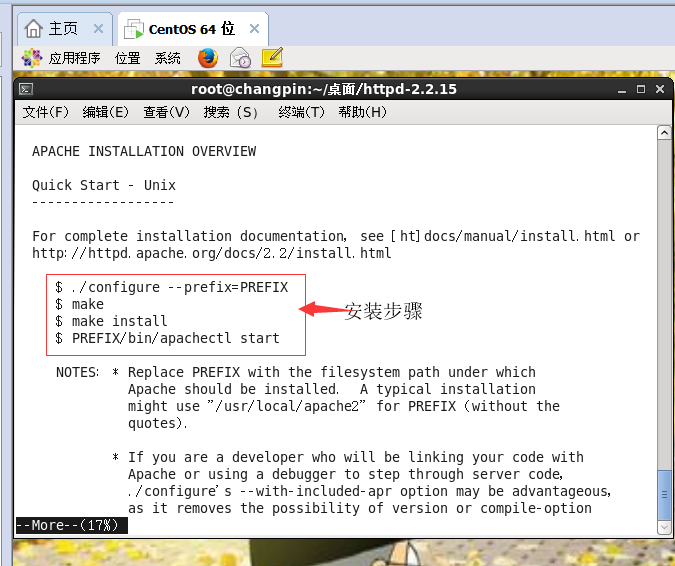675x566 pixels.
Task: Click the blue scrollbar thumb
Action: (x=664, y=495)
